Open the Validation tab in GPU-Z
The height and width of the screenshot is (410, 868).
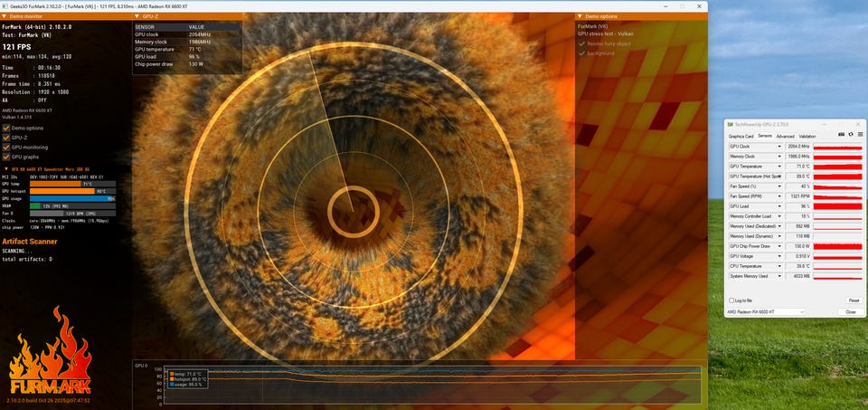pyautogui.click(x=807, y=137)
